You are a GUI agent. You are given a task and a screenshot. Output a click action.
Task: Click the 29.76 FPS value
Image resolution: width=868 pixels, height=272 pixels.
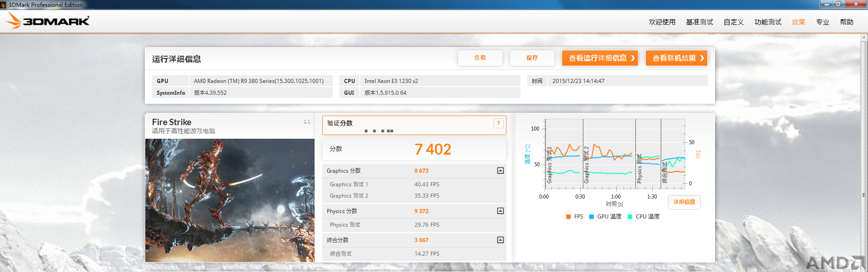[427, 225]
